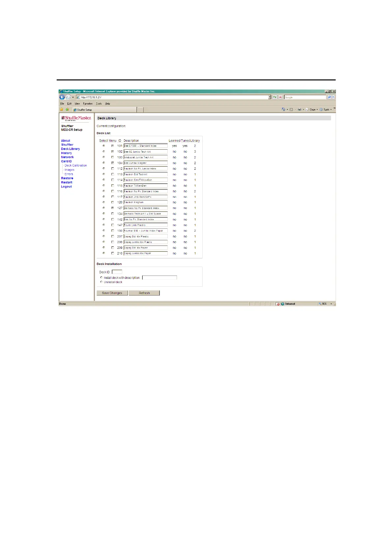Click the ShuffleMaster logo
This screenshot has height=555, width=392.
(76, 118)
